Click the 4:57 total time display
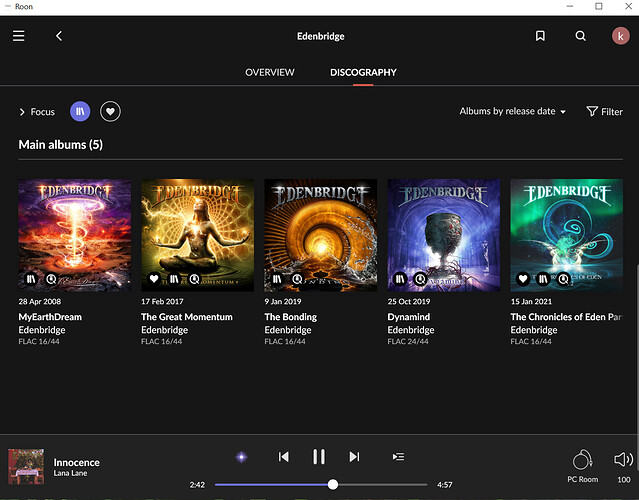The width and height of the screenshot is (639, 500). click(x=445, y=485)
